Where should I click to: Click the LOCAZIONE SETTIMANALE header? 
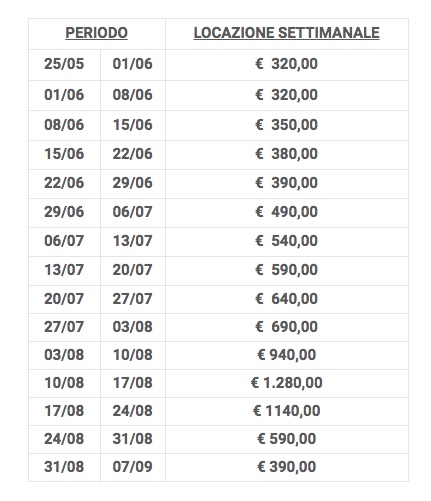pyautogui.click(x=286, y=33)
